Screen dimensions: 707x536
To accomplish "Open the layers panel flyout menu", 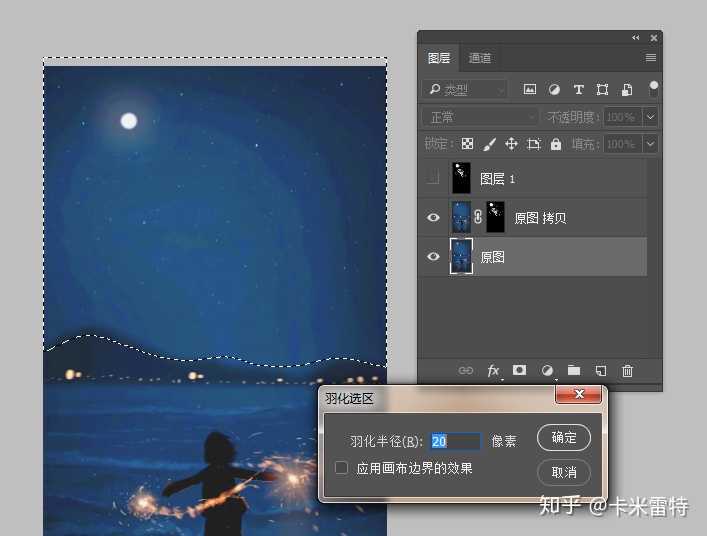I will 650,58.
